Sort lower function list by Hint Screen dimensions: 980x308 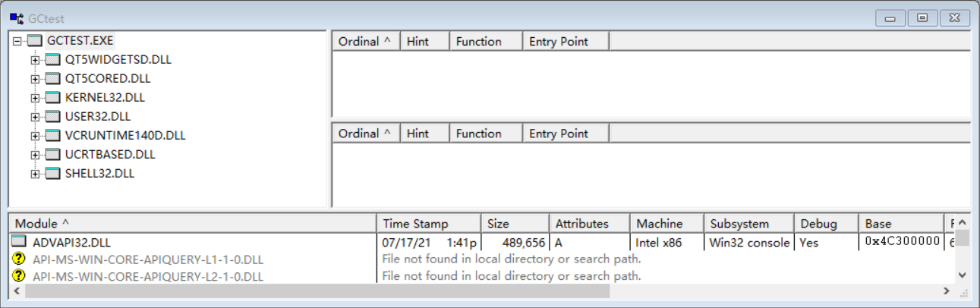[425, 134]
